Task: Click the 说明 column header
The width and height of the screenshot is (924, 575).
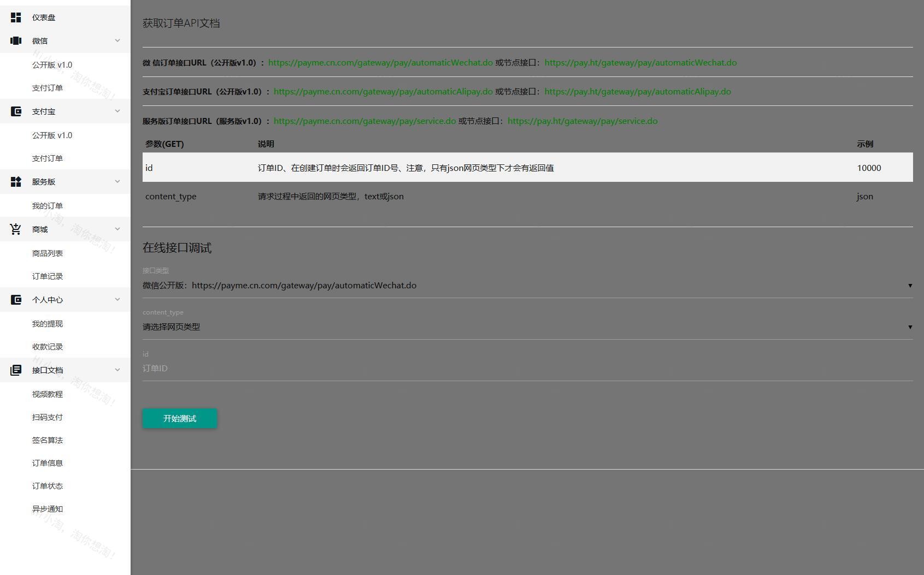Action: [266, 144]
